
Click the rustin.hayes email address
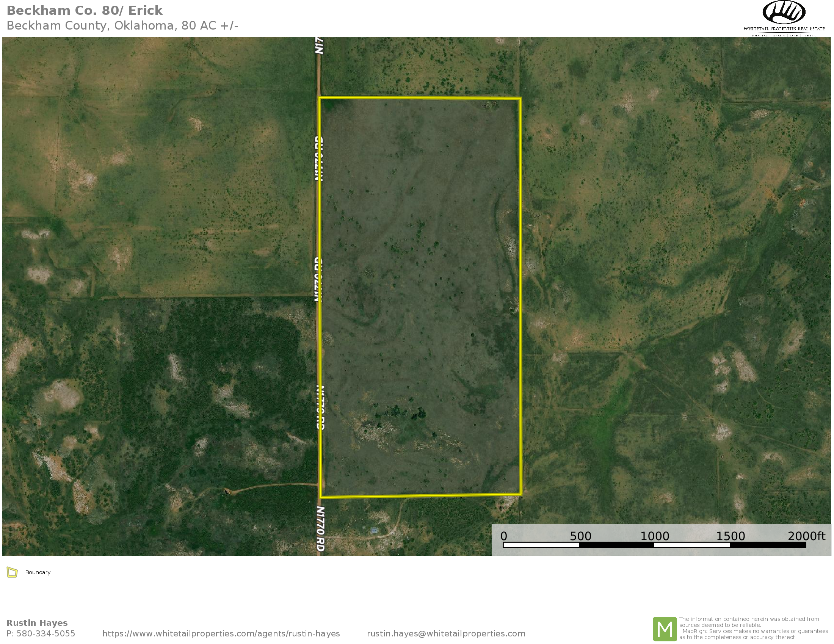446,633
